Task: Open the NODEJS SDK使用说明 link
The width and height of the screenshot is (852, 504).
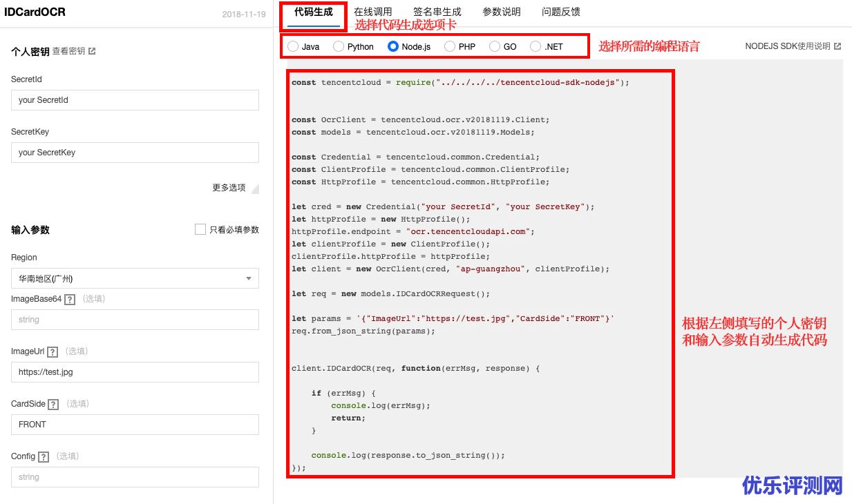Action: coord(788,46)
